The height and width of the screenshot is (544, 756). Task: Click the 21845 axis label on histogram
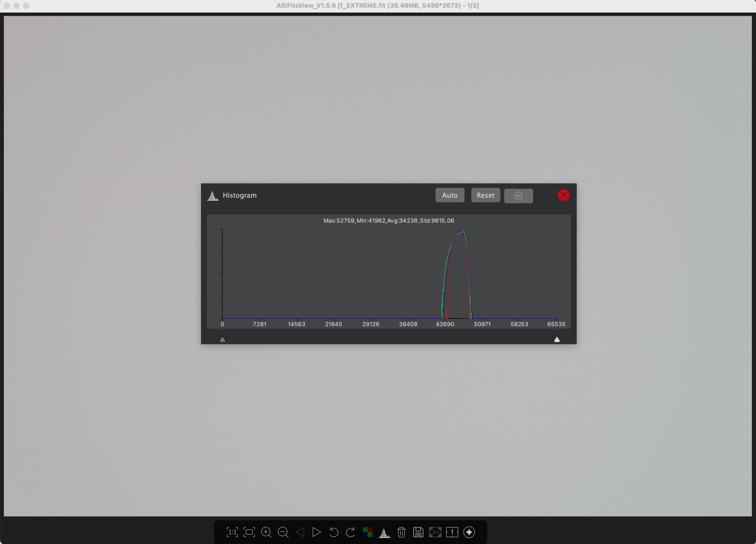click(334, 324)
